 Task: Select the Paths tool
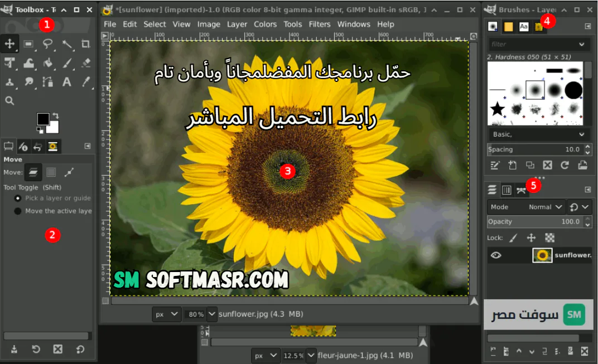47,82
